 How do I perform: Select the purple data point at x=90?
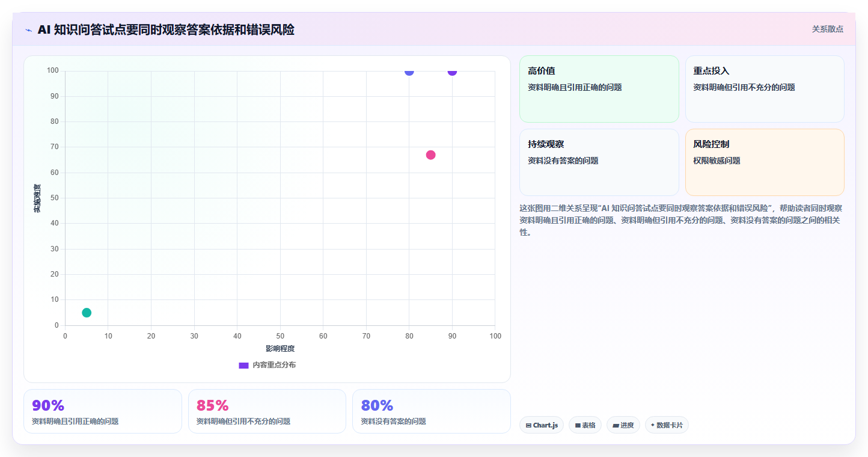pos(452,72)
